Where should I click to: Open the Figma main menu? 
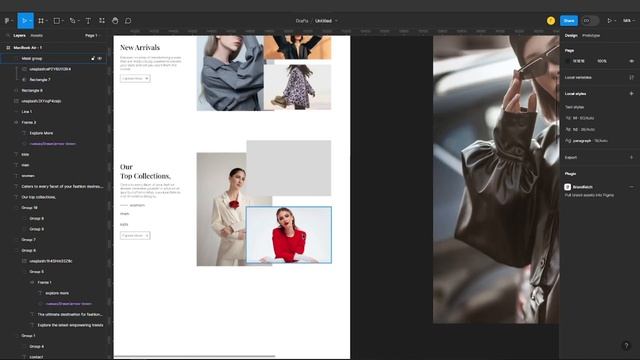tap(7, 20)
